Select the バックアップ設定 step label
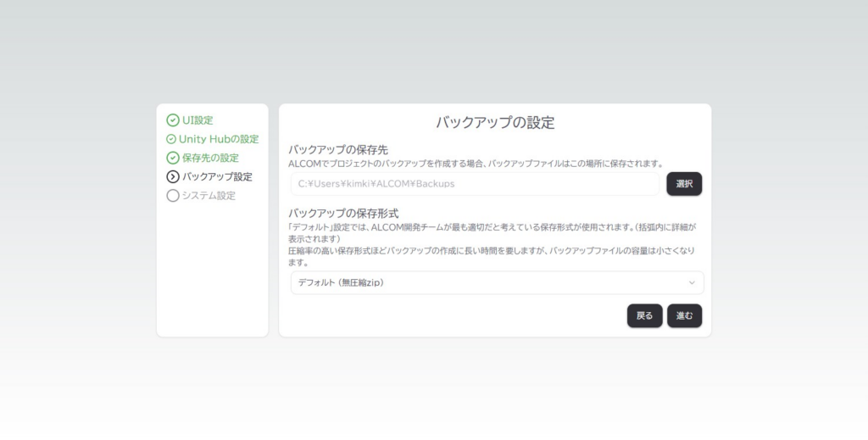 217,176
